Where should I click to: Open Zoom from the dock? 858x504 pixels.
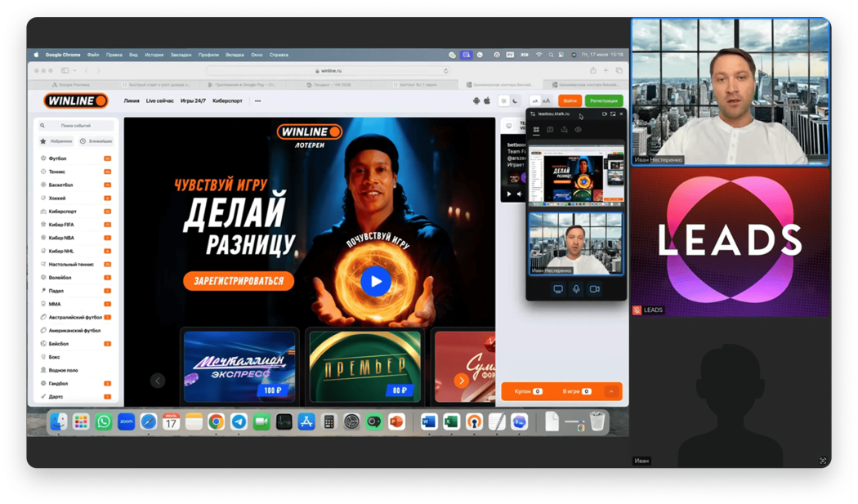pos(126,421)
